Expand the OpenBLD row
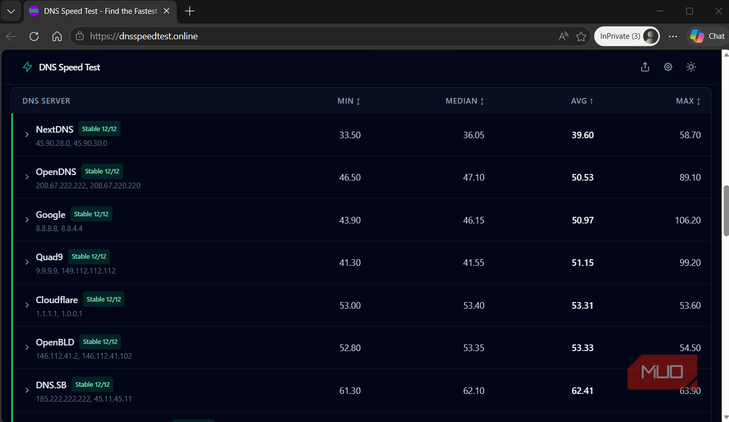 (x=27, y=347)
